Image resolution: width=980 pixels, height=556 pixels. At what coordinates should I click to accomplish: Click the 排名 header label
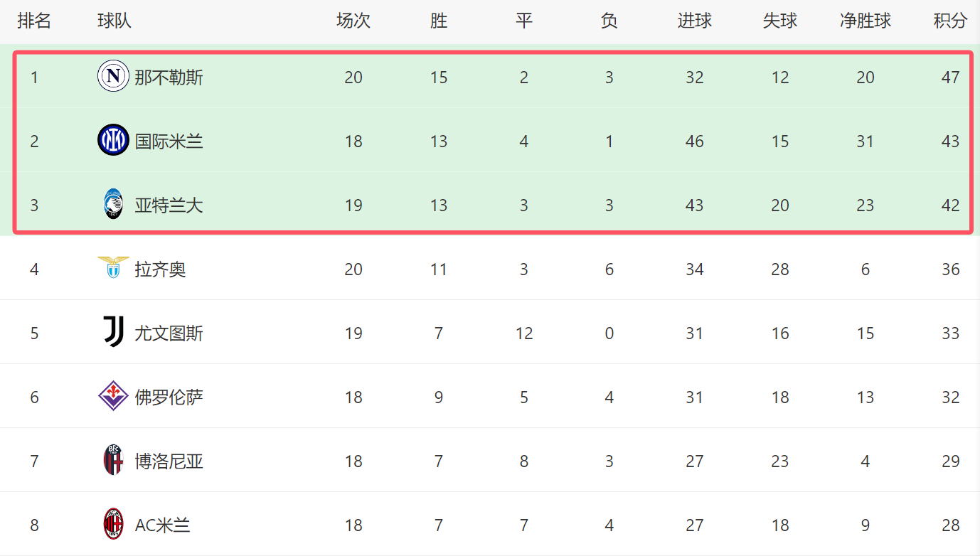34,21
